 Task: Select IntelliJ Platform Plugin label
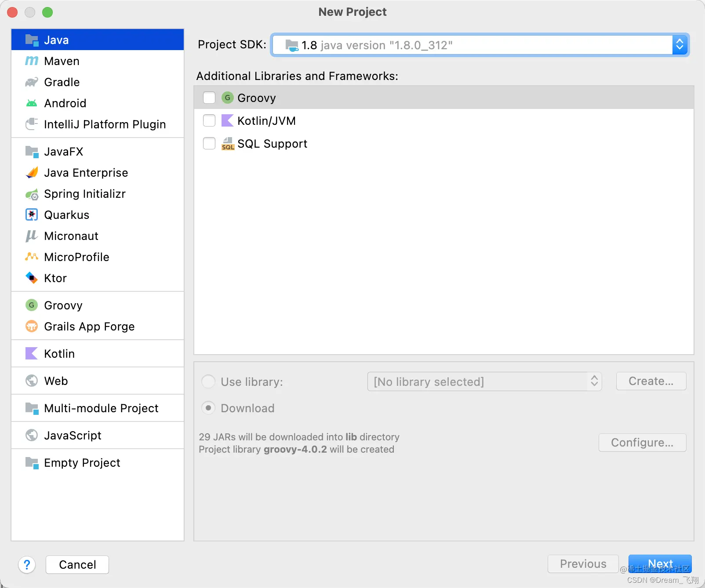click(105, 124)
